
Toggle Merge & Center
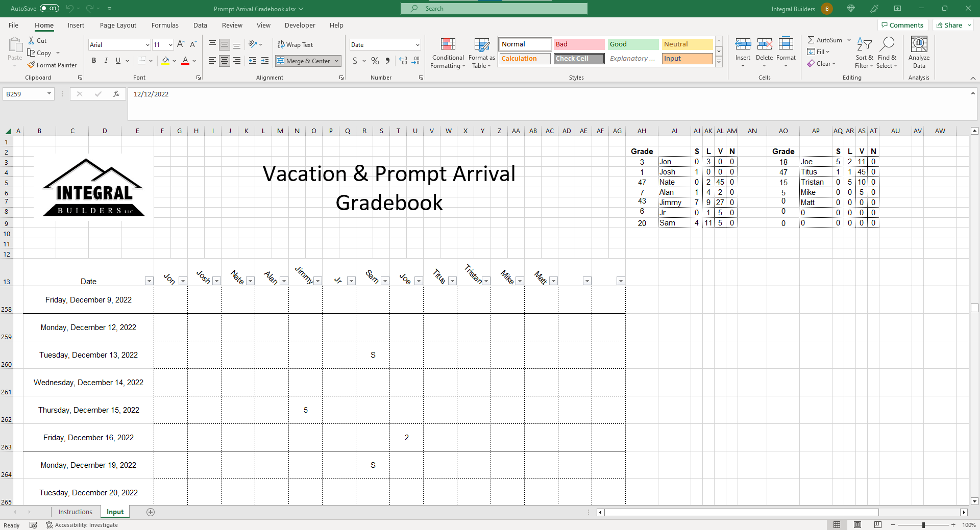click(304, 61)
